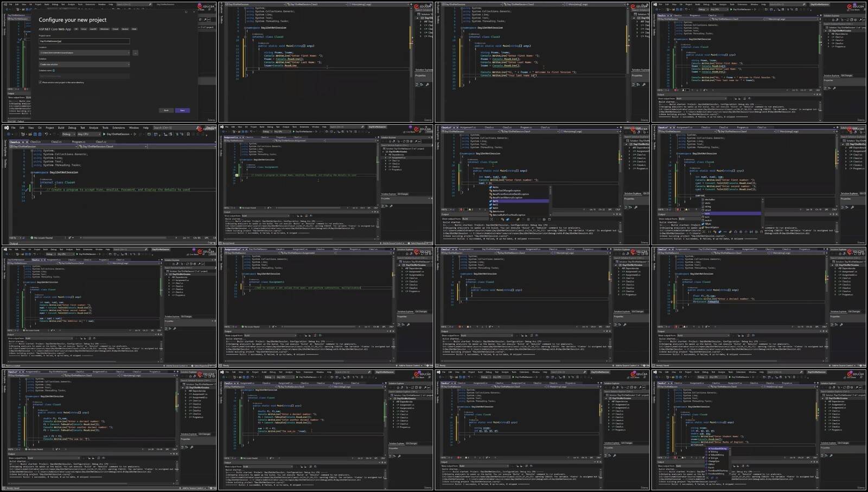Open the Test menu in the magnified frame

click(82, 128)
